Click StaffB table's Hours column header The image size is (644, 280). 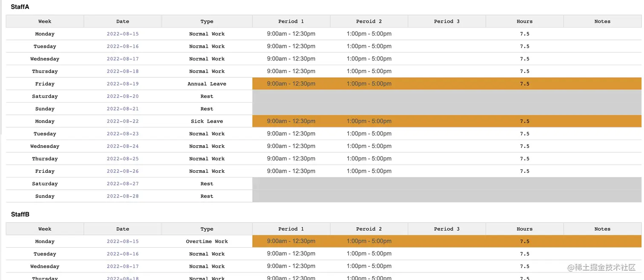[x=524, y=229]
